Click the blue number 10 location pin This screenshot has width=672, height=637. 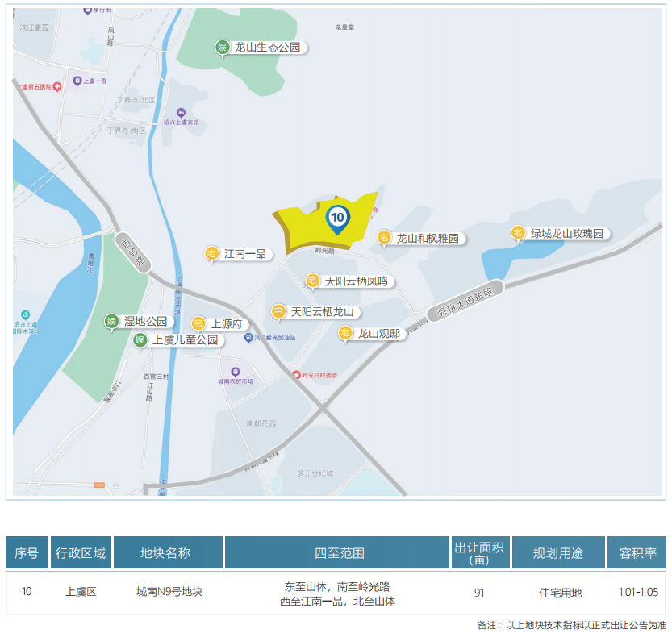tap(338, 220)
